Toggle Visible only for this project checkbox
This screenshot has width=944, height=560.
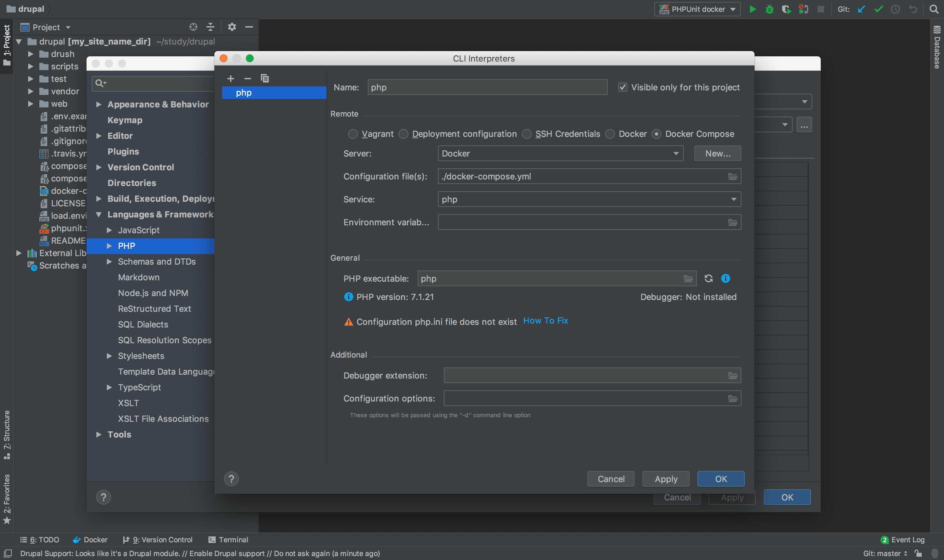tap(622, 87)
